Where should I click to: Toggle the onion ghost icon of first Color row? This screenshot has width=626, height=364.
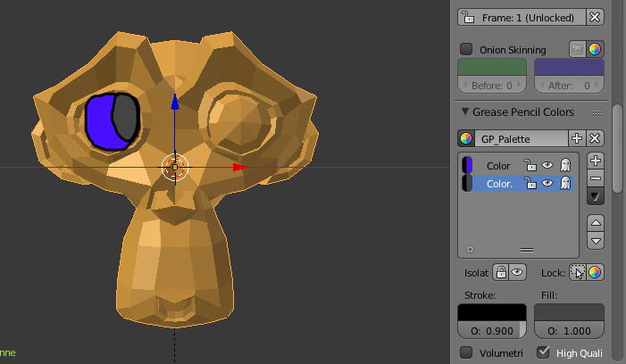(x=565, y=165)
